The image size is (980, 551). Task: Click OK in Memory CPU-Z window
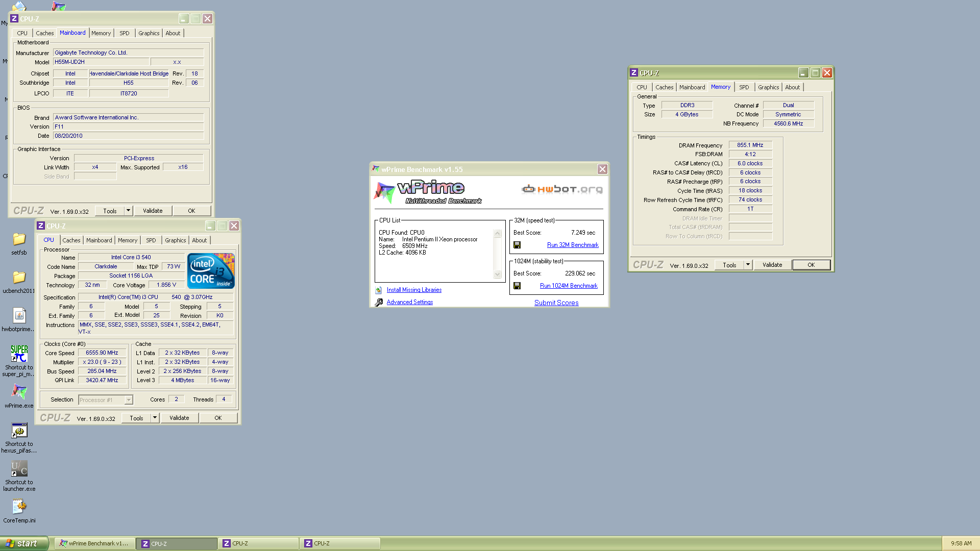(811, 265)
